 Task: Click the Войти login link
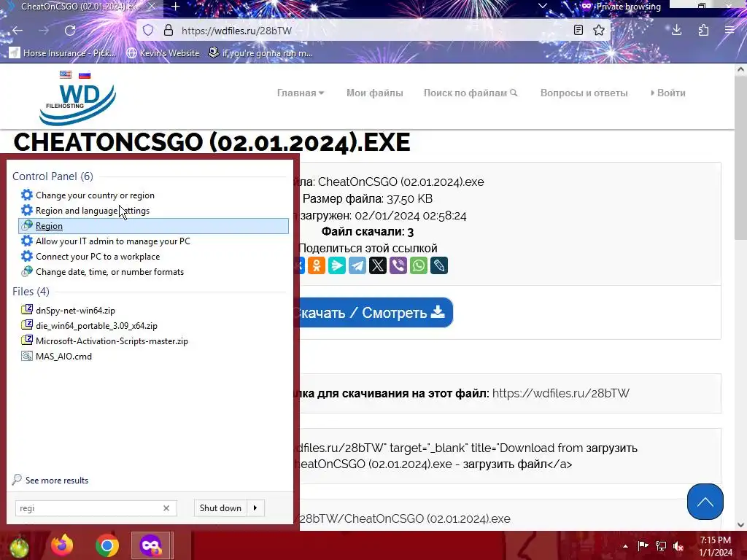668,93
